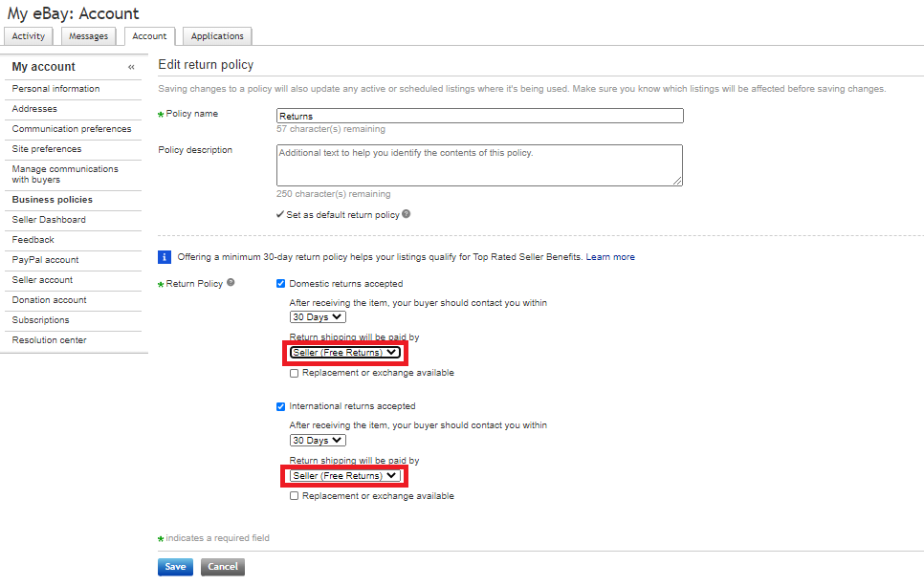Open the domestic 30 Days contact window dropdown
Screen dimensions: 924x586
click(318, 317)
